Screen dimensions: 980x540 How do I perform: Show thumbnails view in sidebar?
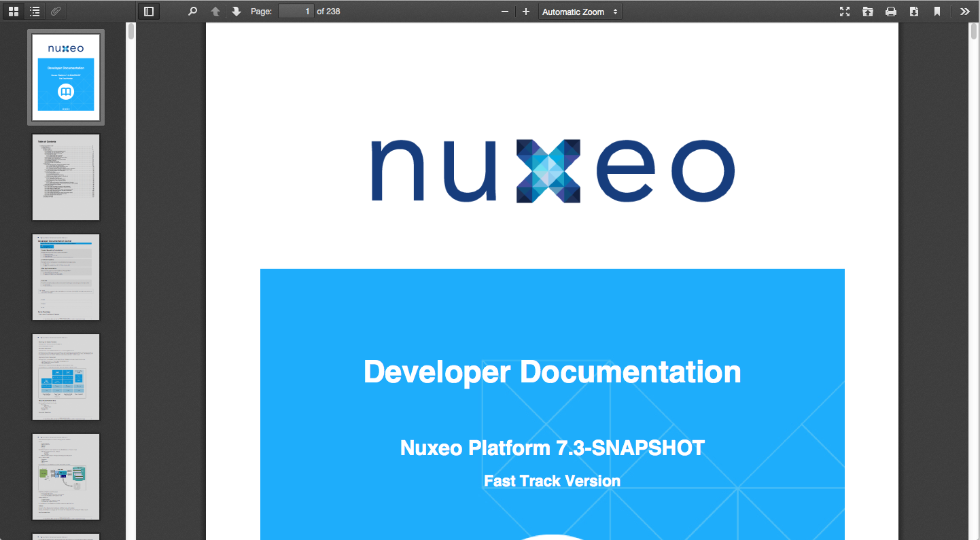tap(14, 12)
